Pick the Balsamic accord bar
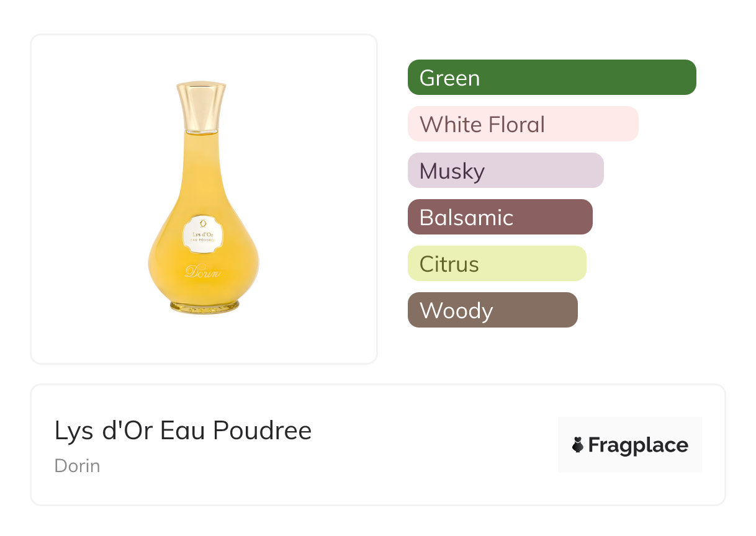Screen dimensions: 756x536 500,217
